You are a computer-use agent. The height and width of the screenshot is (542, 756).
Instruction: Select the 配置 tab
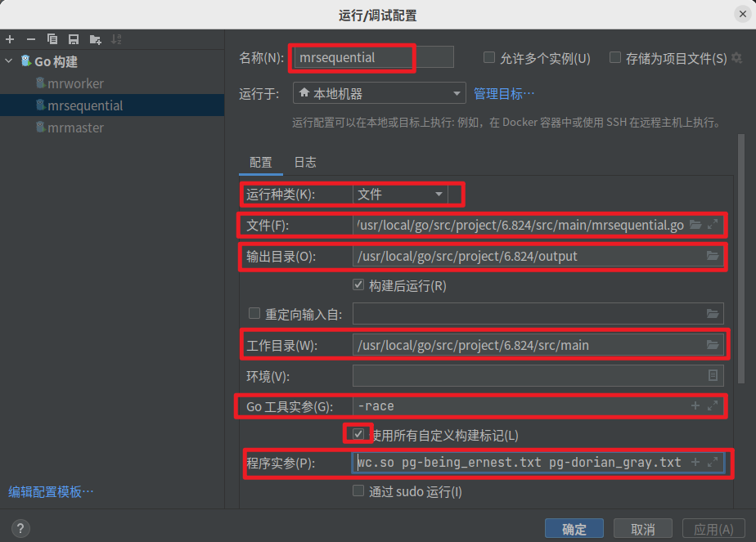click(260, 162)
